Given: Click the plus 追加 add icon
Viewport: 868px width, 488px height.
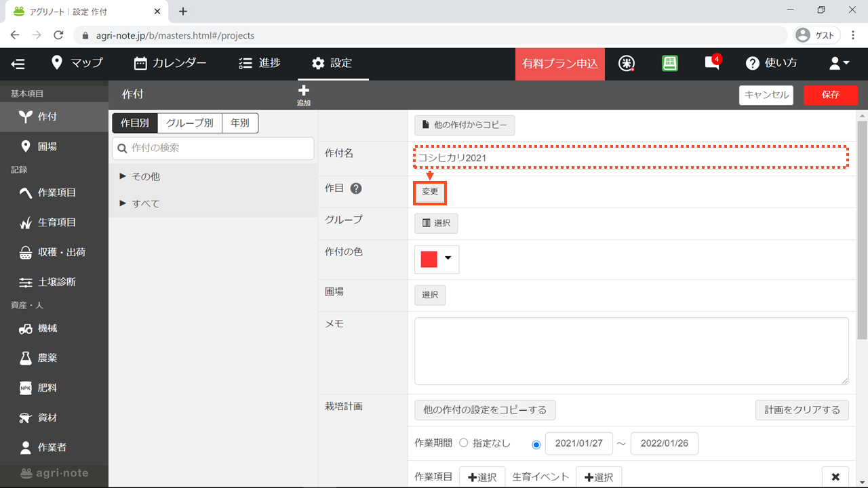Looking at the screenshot, I should (303, 94).
